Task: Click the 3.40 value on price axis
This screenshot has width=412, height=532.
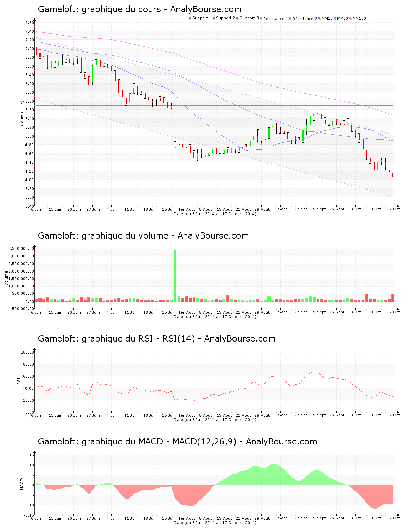Action: pyautogui.click(x=30, y=206)
